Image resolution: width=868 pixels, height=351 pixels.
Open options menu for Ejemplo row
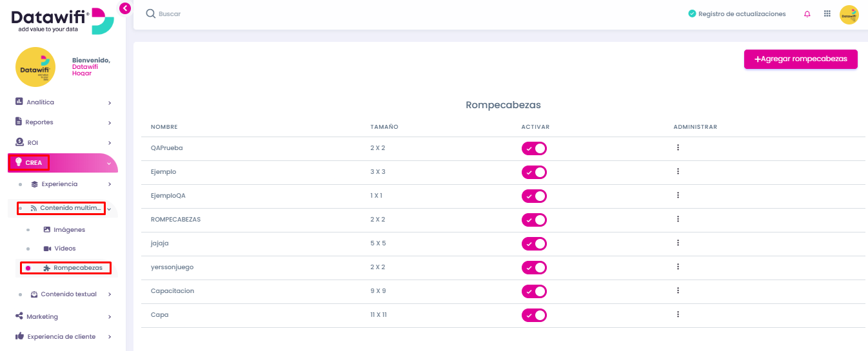[678, 171]
